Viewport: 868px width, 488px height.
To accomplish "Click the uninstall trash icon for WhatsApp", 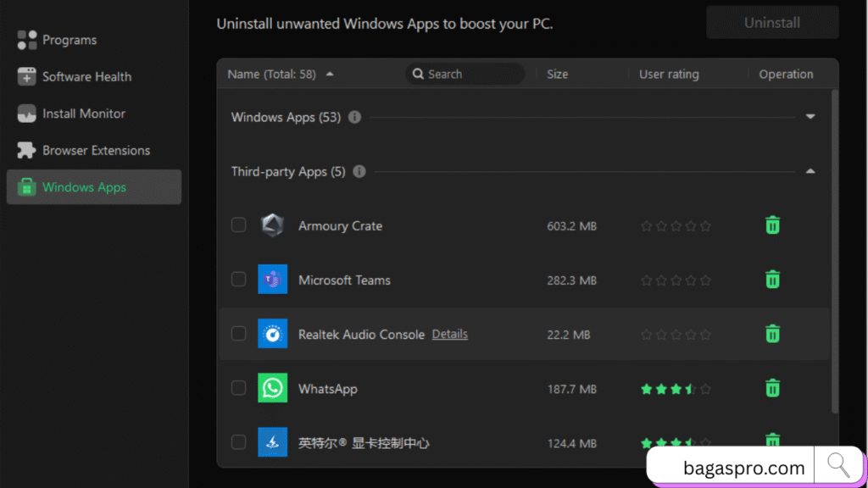I will click(x=772, y=388).
